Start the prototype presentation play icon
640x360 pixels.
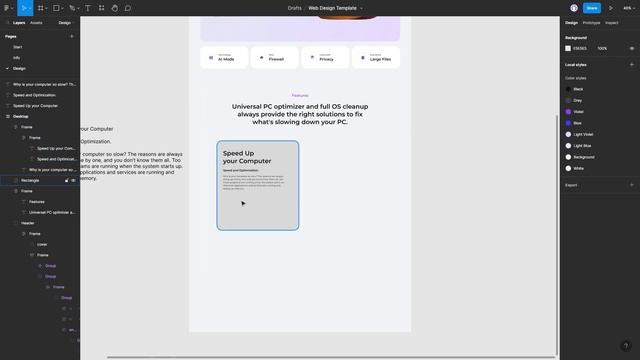tap(611, 8)
